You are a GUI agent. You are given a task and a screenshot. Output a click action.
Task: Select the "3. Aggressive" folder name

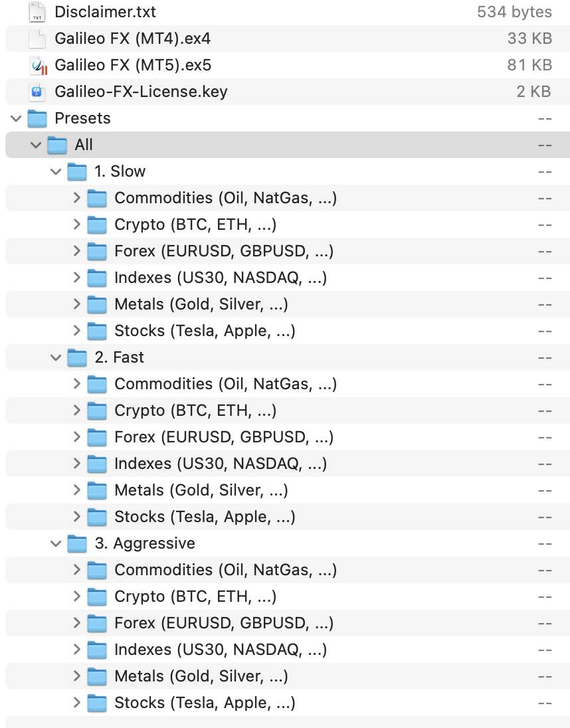pyautogui.click(x=145, y=544)
